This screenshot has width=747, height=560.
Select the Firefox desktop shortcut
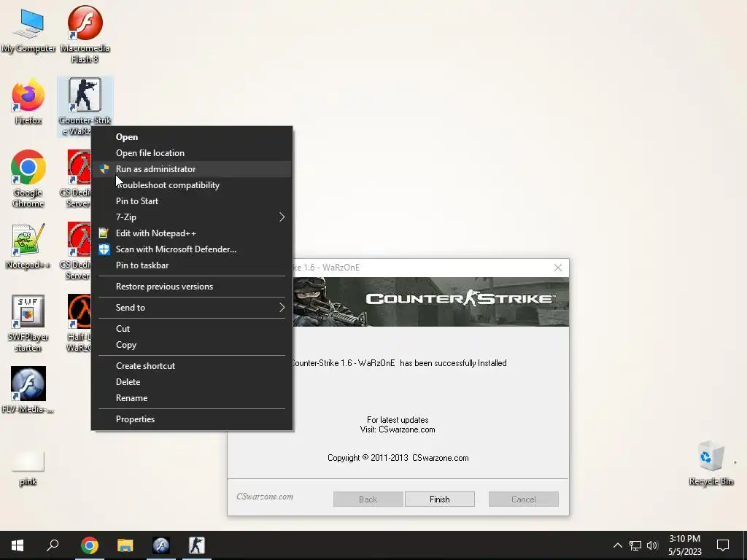point(28,103)
